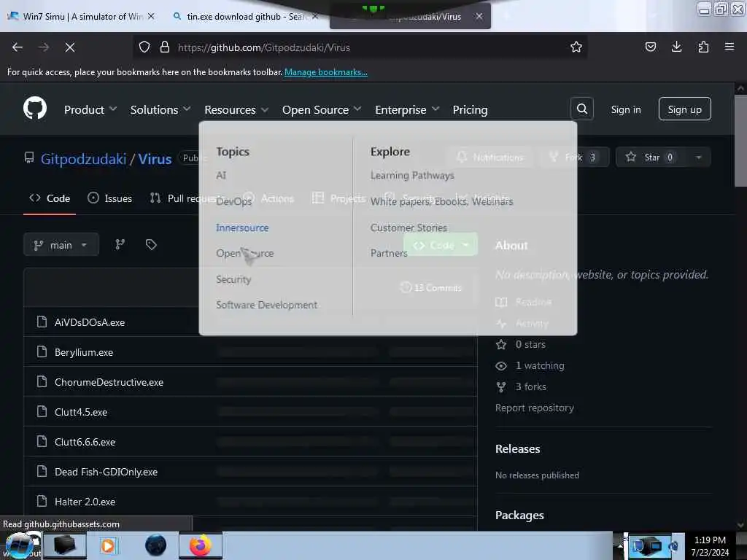Open the Pocket save icon
This screenshot has width=747, height=560.
click(x=650, y=47)
